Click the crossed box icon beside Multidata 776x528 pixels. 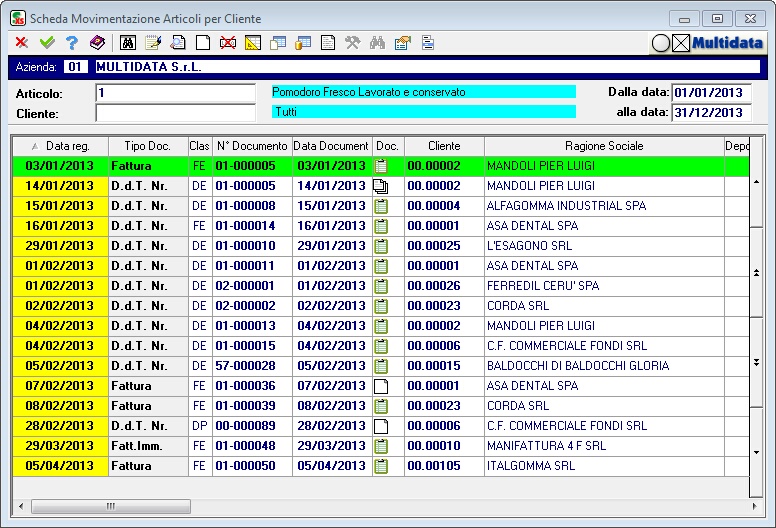[x=681, y=44]
